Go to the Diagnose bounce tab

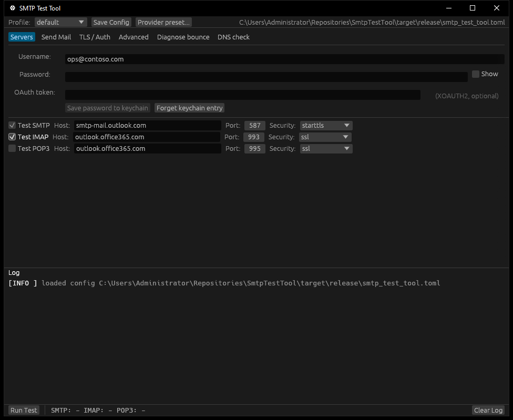tap(183, 37)
